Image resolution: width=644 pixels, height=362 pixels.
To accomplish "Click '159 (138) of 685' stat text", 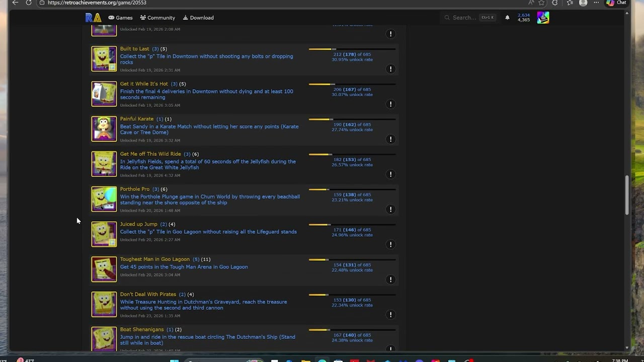I will [x=352, y=195].
